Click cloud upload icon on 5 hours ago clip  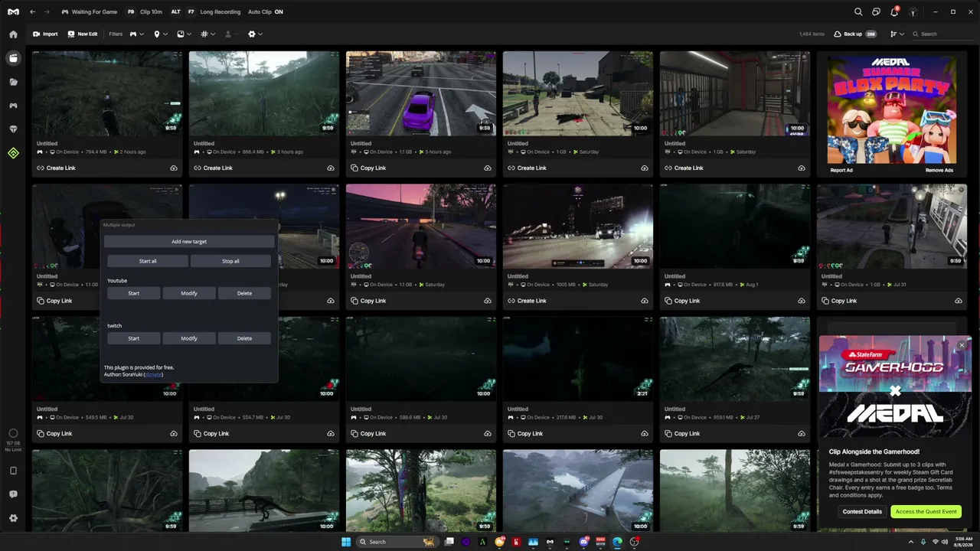click(488, 168)
